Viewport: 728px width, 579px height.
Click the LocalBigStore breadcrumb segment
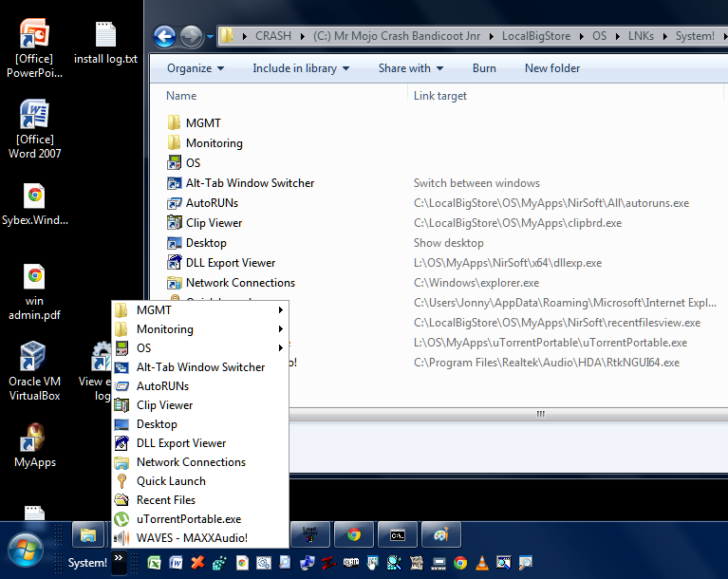click(535, 36)
